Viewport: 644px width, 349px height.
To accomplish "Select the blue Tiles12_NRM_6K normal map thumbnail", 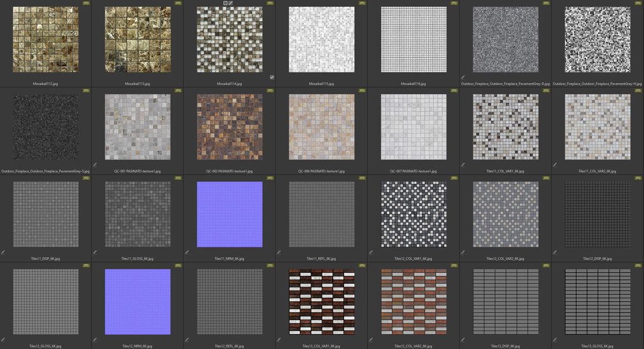I will [138, 302].
